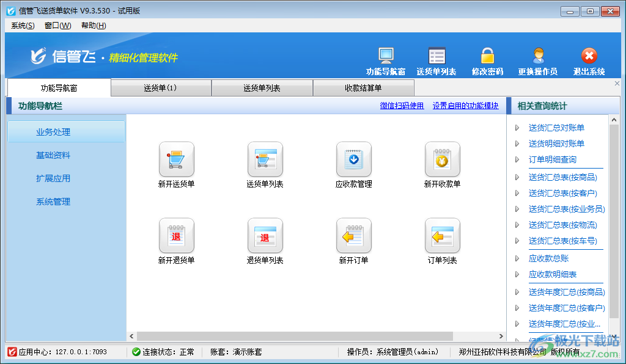Expand the arrow beside 送货汇总表(按业务员)

tap(517, 209)
